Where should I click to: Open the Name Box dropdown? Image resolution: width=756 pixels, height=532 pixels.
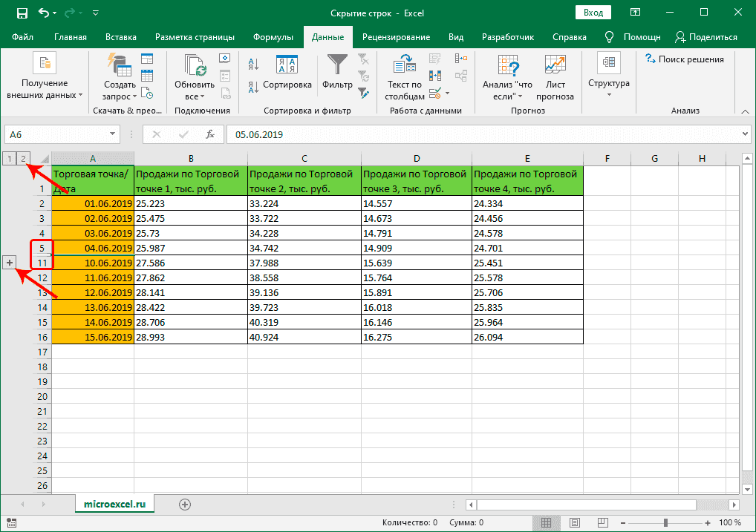click(113, 134)
